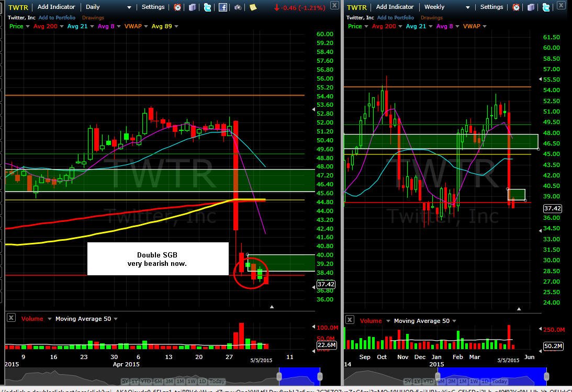Viewport: 572px width, 392px height.
Task: Open the Weekly timeframe dropdown
Action: click(447, 7)
